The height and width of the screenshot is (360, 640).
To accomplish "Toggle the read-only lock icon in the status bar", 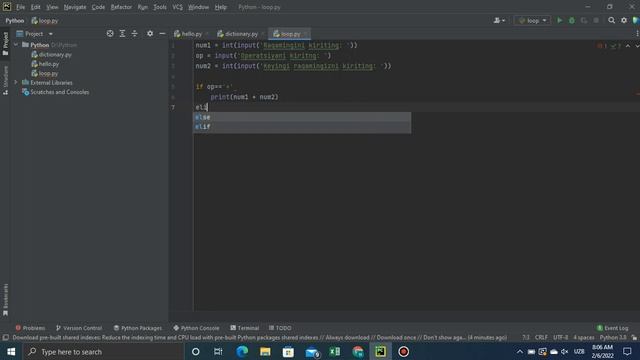I will click(x=634, y=338).
